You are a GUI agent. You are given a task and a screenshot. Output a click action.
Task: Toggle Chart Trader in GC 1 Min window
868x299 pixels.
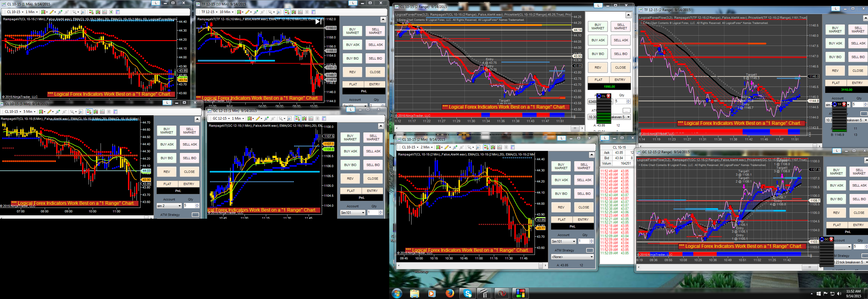298,118
